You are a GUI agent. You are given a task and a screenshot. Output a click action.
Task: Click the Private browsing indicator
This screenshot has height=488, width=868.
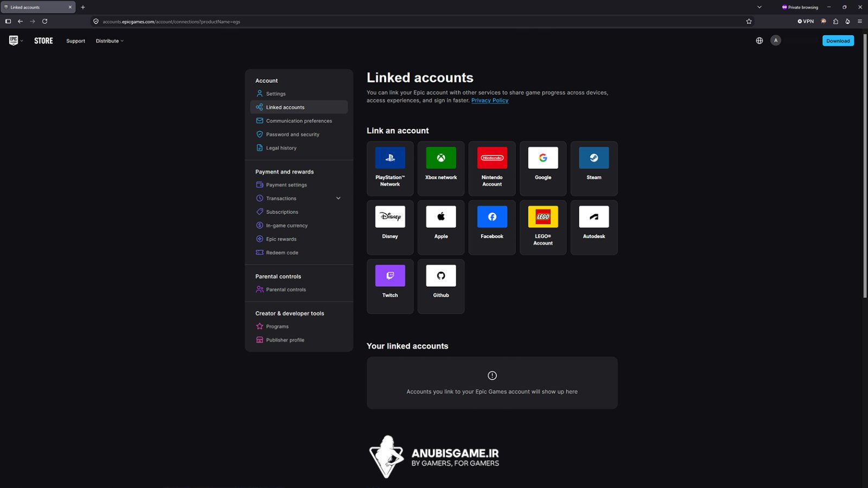[800, 7]
